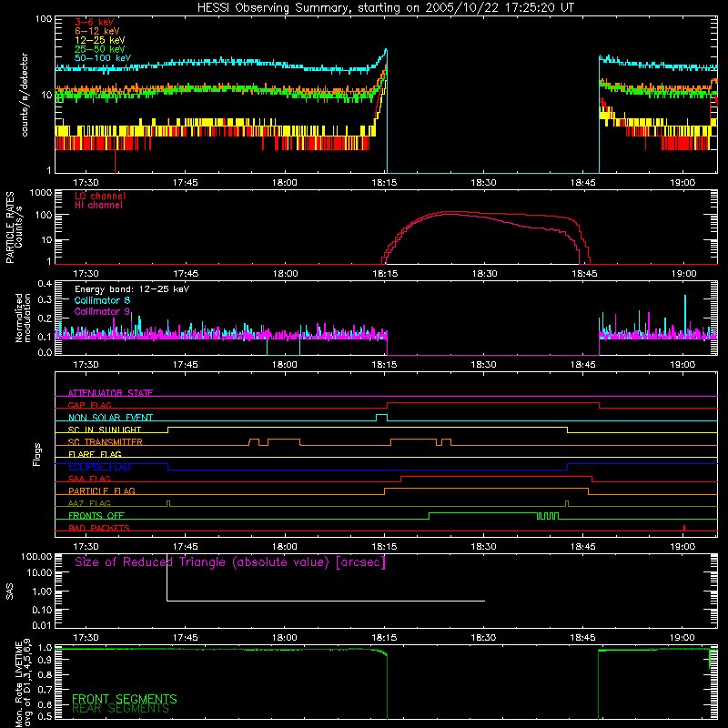Click the ECLIPSE FLAG label
The width and height of the screenshot is (728, 728).
99,467
